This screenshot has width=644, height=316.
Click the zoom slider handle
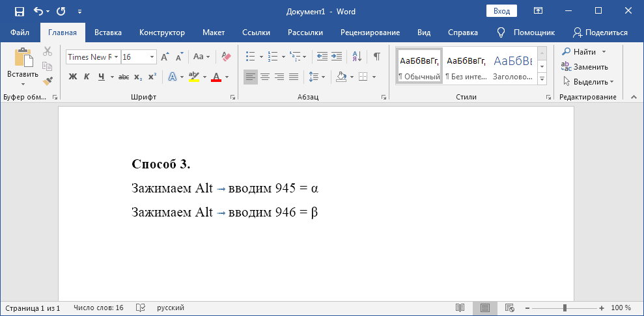pos(565,308)
